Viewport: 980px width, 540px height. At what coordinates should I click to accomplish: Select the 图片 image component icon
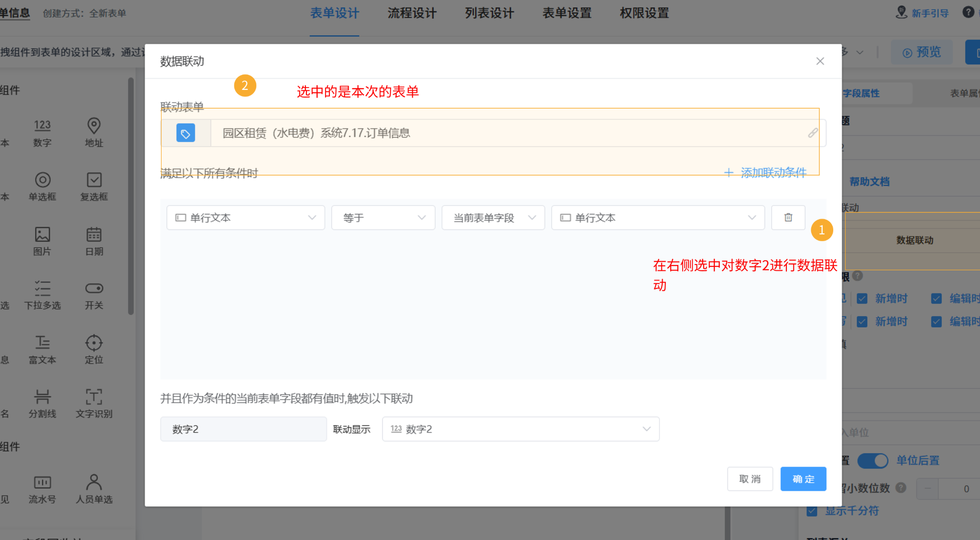tap(42, 234)
